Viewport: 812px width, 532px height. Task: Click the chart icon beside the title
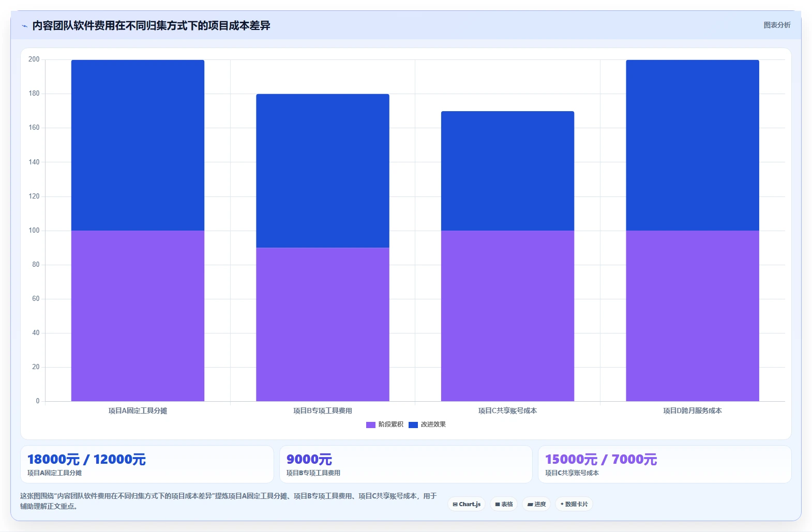click(24, 26)
